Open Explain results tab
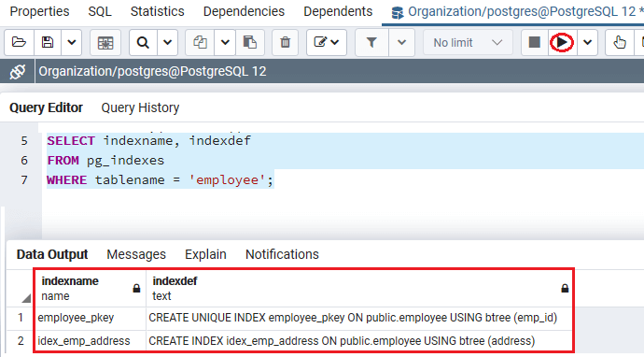 (x=205, y=254)
